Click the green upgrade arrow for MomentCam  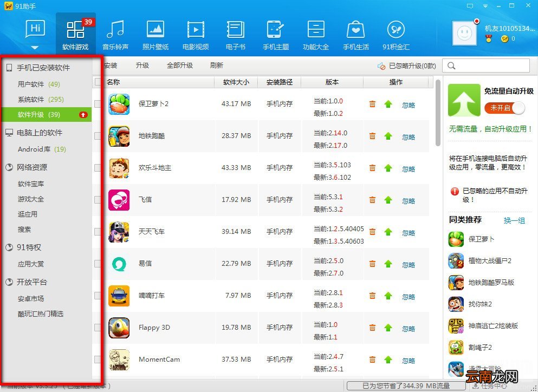(x=388, y=359)
